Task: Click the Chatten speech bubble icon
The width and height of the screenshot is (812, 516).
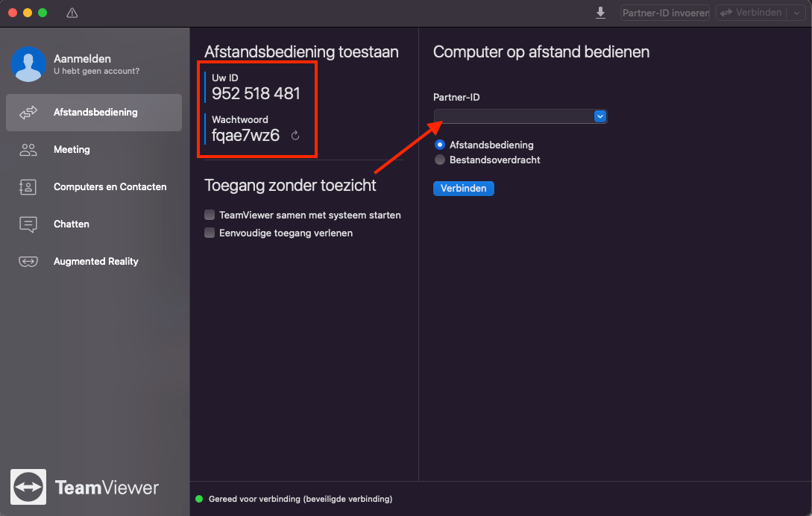Action: 28,224
